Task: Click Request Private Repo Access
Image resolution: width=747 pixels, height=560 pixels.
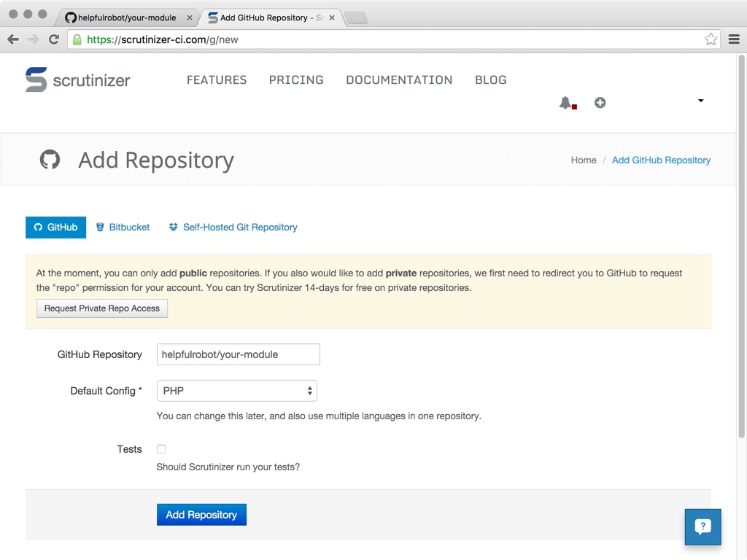Action: pos(102,308)
